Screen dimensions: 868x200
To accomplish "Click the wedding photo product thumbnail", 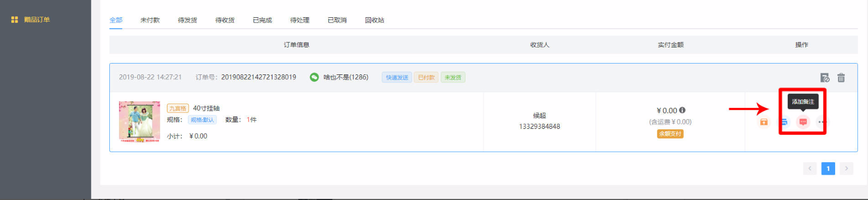I will [139, 122].
